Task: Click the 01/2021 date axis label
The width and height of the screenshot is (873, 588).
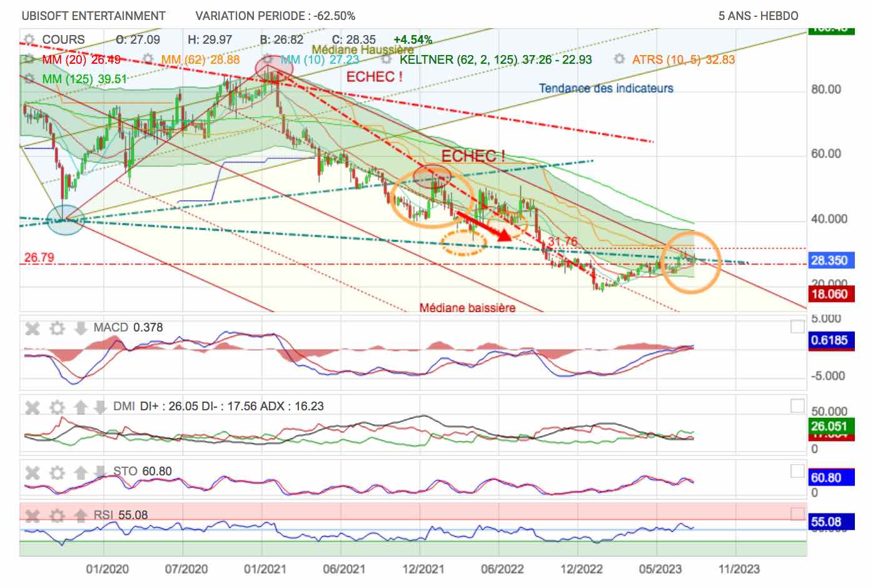Action: (x=265, y=569)
